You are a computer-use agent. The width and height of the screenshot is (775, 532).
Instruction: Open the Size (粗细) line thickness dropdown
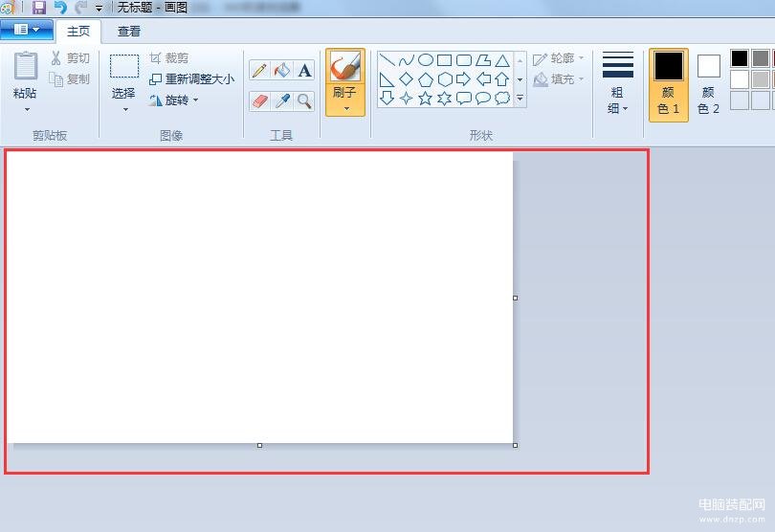617,83
